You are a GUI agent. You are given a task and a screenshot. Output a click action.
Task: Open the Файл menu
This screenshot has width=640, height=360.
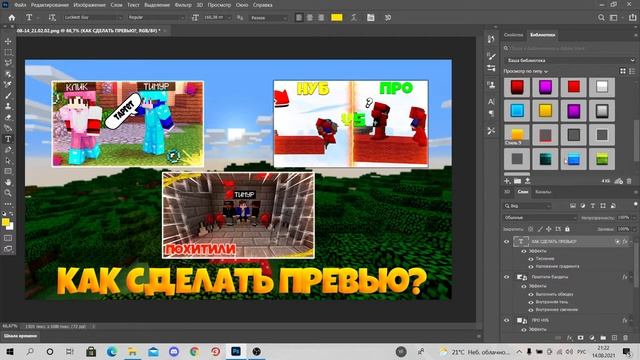click(x=20, y=5)
